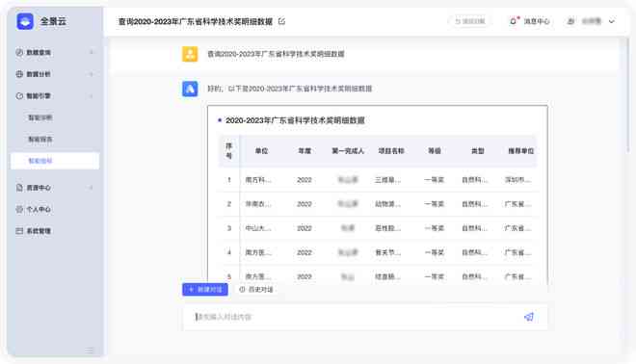Click the 年度 column header

(x=305, y=151)
